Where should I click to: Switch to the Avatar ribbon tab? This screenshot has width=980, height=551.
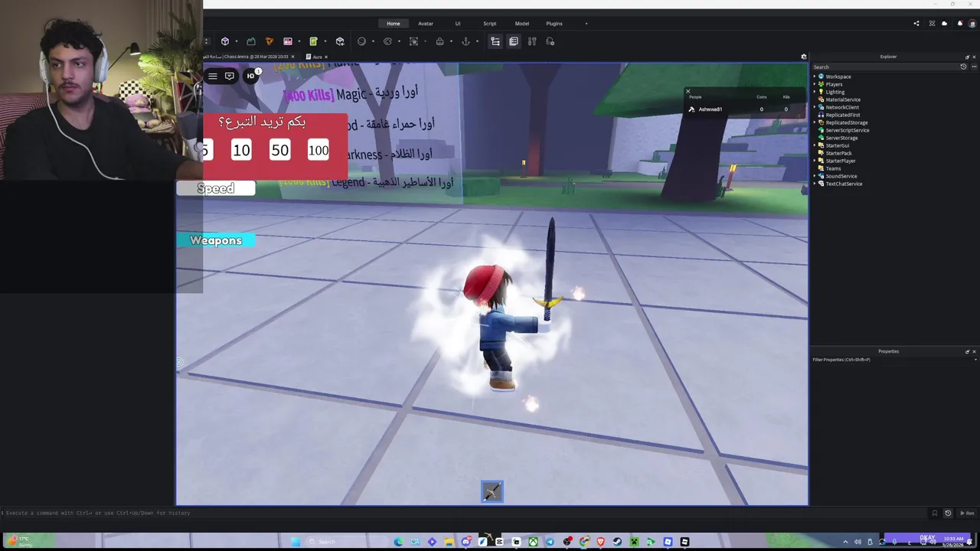[x=426, y=24]
